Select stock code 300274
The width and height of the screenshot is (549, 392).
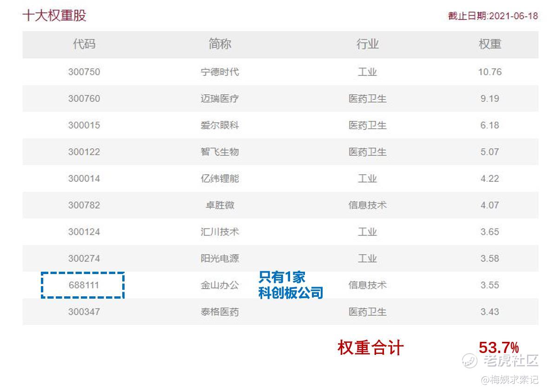(84, 259)
